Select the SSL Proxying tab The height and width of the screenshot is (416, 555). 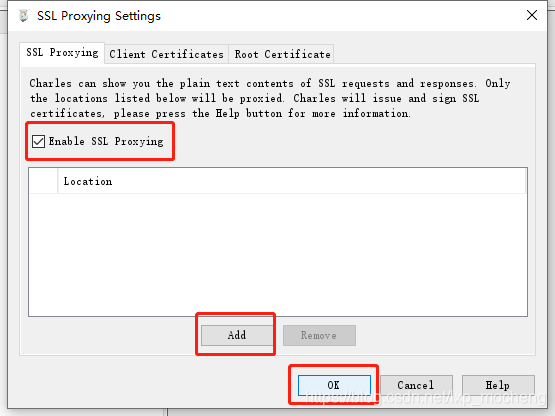[62, 53]
